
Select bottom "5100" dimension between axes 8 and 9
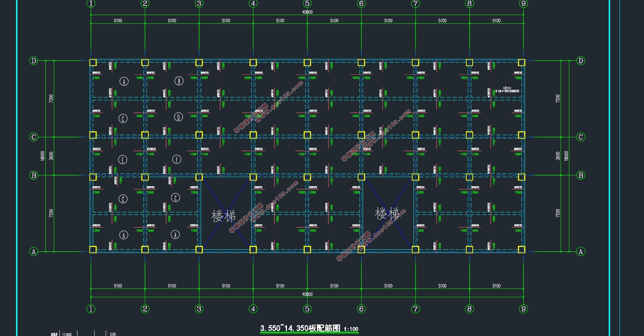click(496, 286)
